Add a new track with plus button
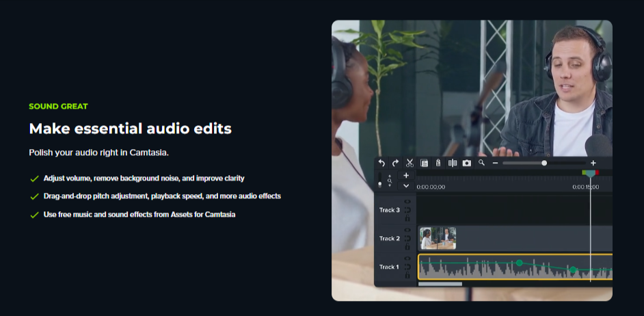The image size is (644, 316). pyautogui.click(x=406, y=176)
